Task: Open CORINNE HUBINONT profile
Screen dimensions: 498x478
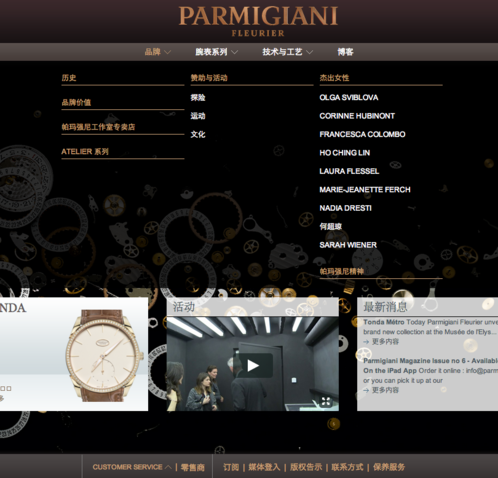Action: click(x=357, y=116)
